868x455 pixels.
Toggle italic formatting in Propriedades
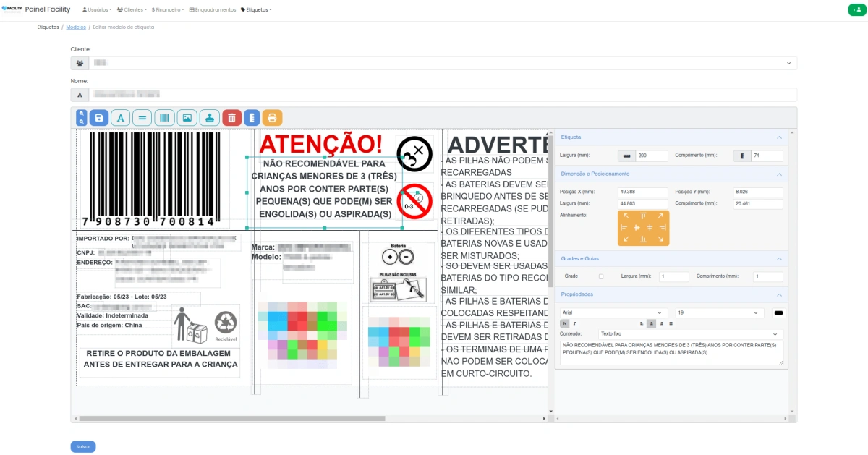click(x=575, y=323)
